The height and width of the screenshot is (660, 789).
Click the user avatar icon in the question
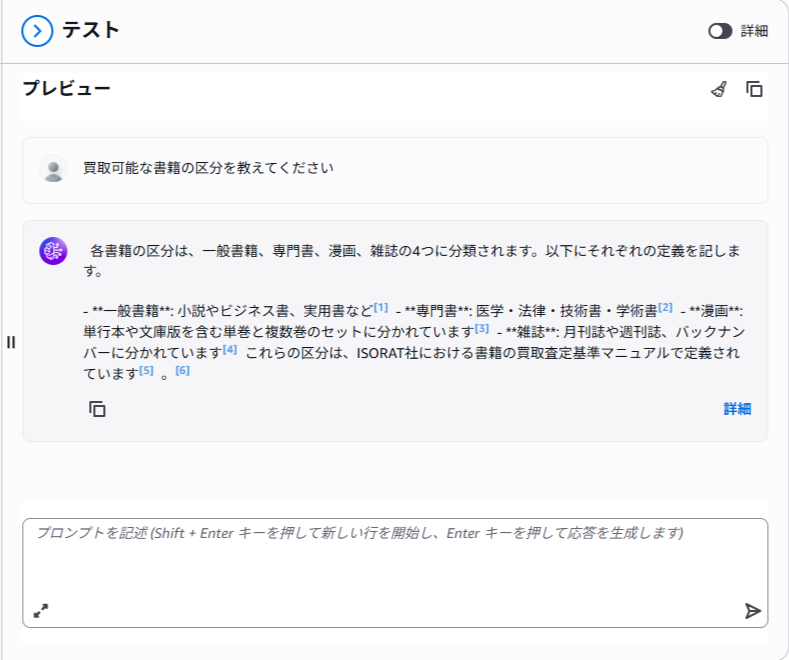[x=53, y=168]
